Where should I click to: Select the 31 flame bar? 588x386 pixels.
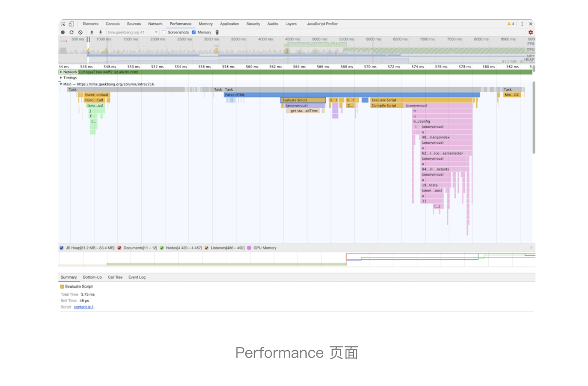click(x=432, y=201)
